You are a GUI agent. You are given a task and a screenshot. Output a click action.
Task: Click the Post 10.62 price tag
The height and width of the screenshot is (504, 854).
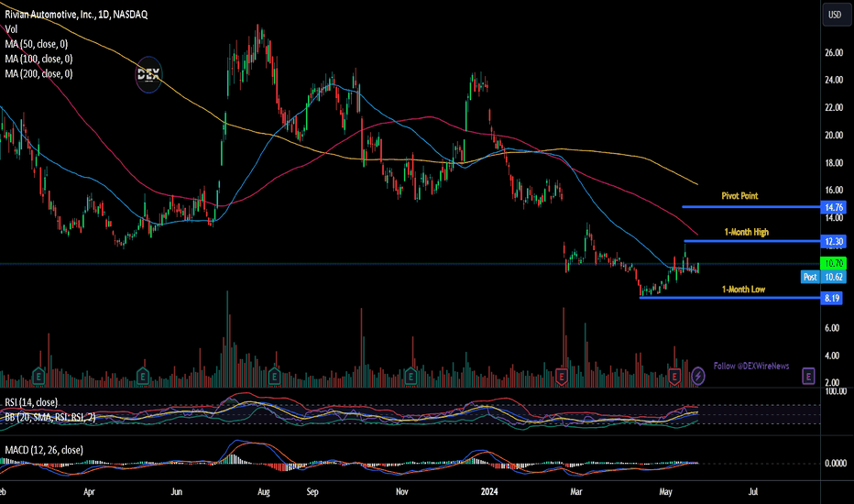click(x=824, y=277)
